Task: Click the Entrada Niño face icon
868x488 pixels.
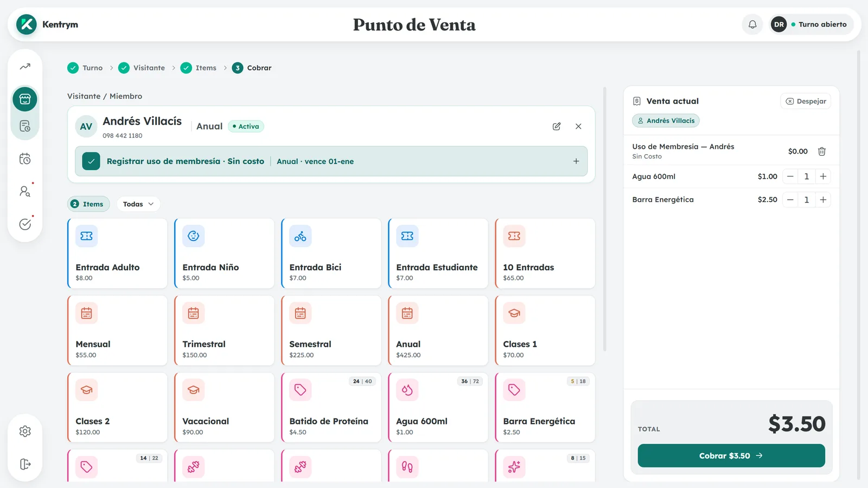Action: click(x=193, y=236)
